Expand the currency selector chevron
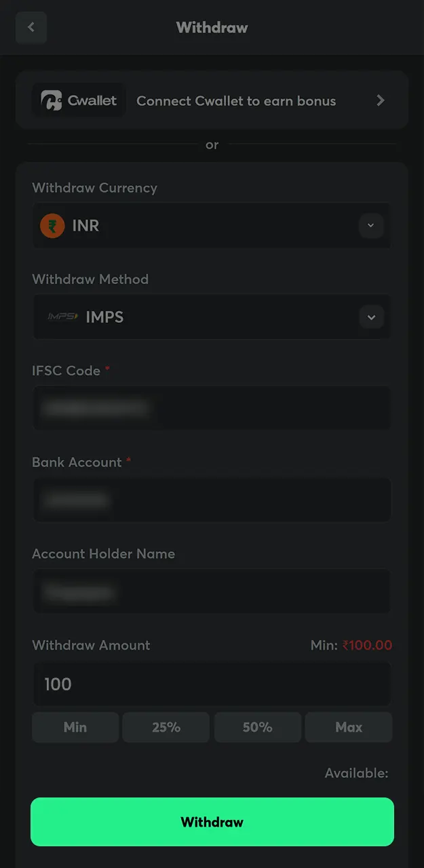This screenshot has width=424, height=868. tap(371, 226)
